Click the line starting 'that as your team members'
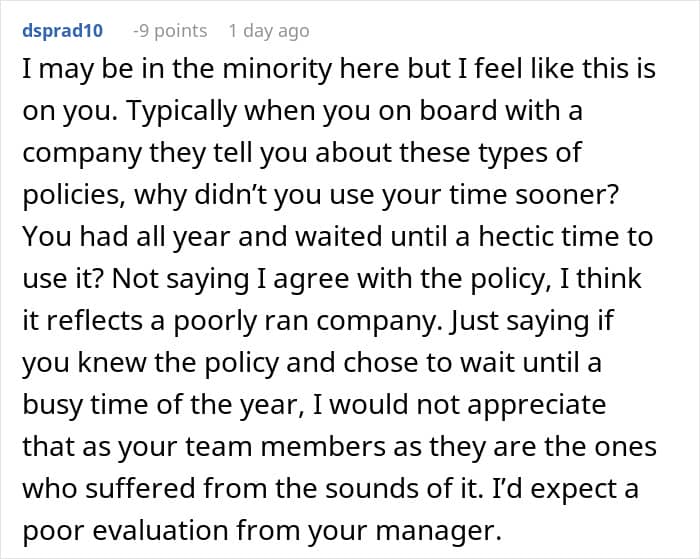 339,446
